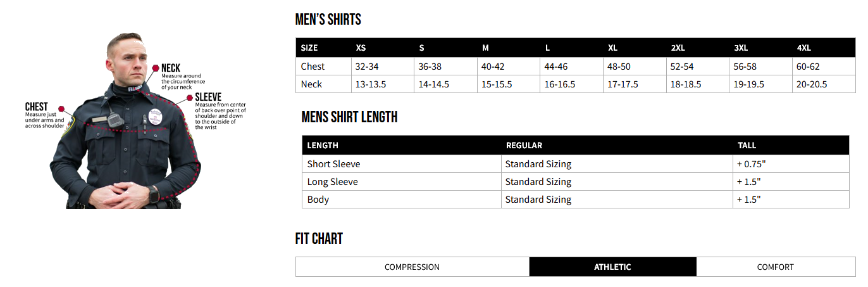868x287 pixels.
Task: Select the COMFORT fit option
Action: 776,267
